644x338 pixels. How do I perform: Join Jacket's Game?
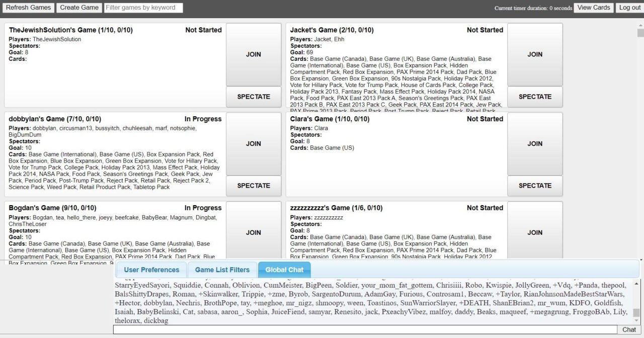coord(535,54)
